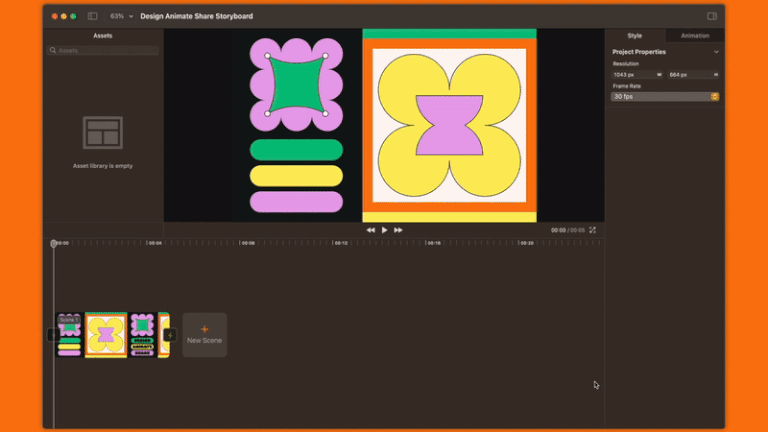The width and height of the screenshot is (768, 432).
Task: Click the lightning bolt transition icon
Action: [x=170, y=335]
